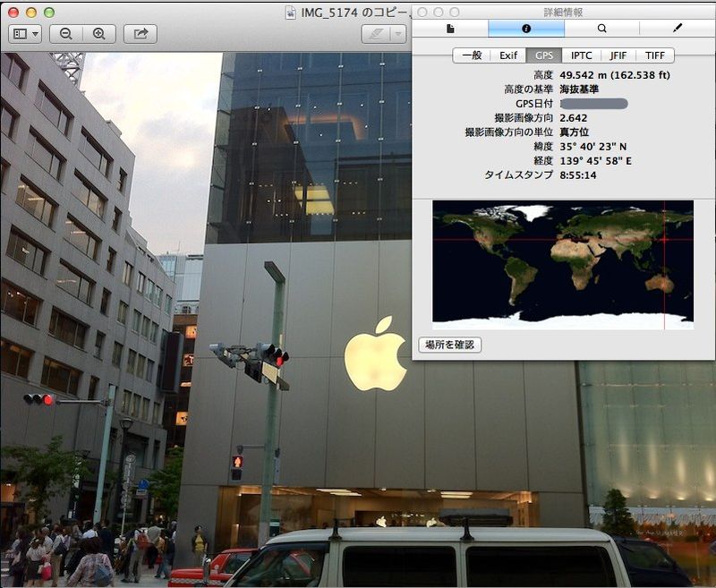Open the sidebar view menu button
This screenshot has width=716, height=588.
point(25,34)
